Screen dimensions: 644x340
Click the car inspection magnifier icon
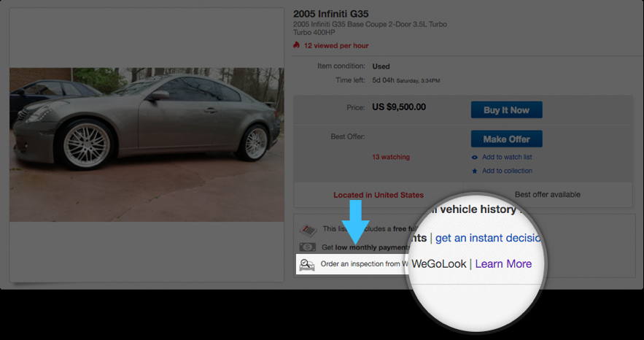307,265
